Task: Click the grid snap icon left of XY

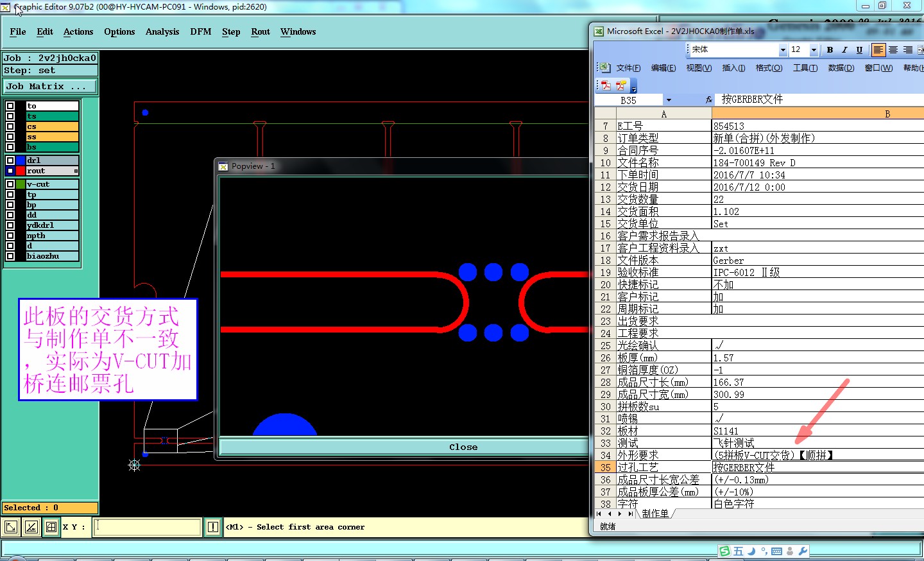Action: point(51,528)
